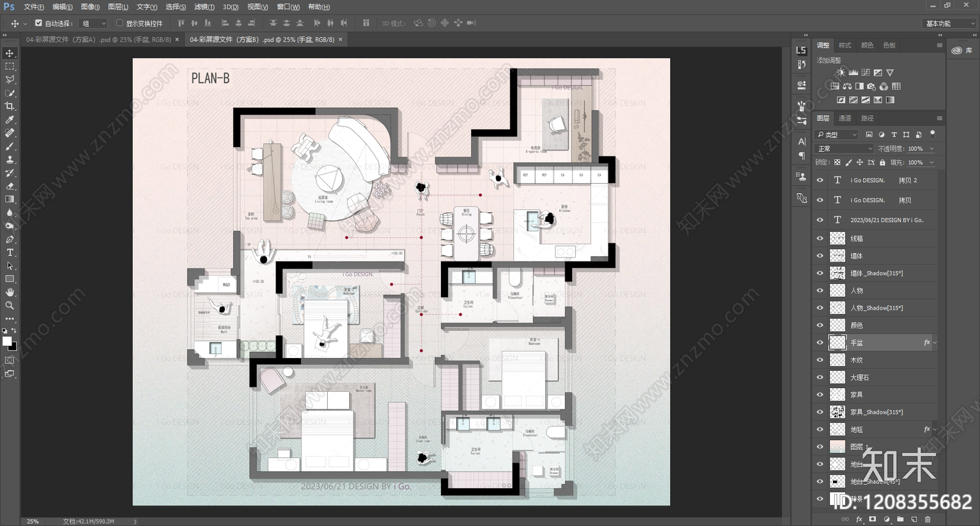
Task: Select the Gradient tool
Action: pos(10,199)
